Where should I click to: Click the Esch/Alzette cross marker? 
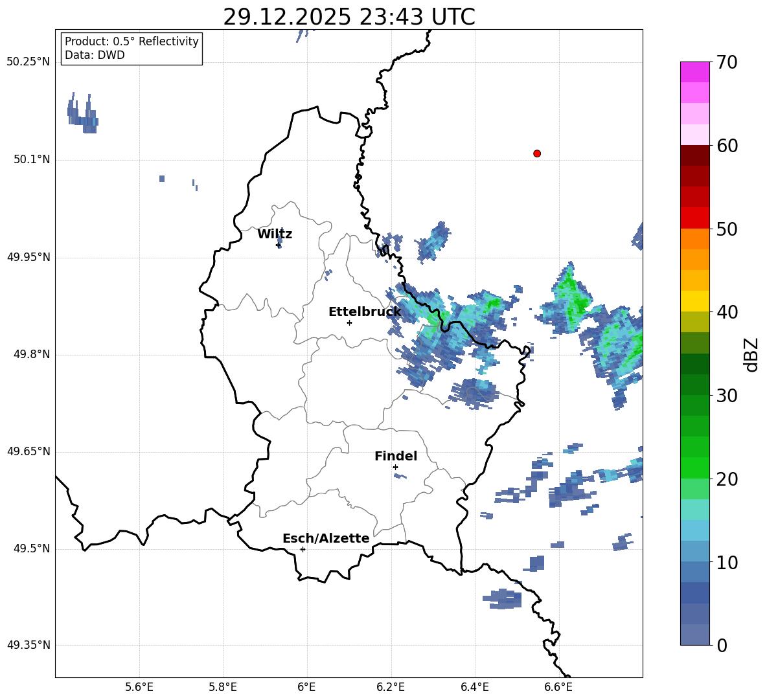(303, 549)
